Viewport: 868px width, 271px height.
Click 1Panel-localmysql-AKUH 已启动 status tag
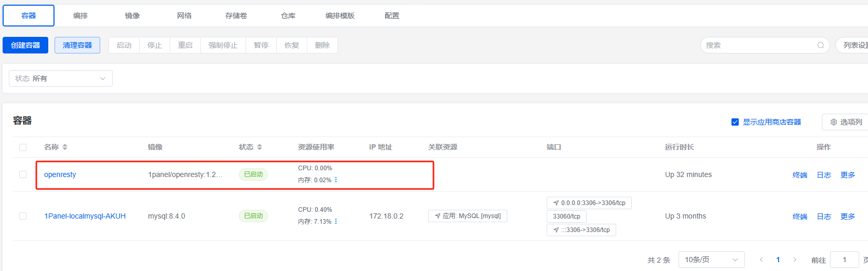pos(253,216)
